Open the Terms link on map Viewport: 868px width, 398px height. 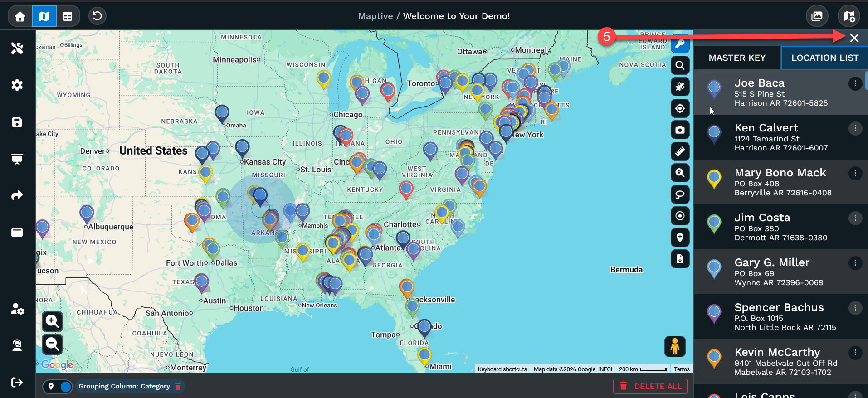681,369
